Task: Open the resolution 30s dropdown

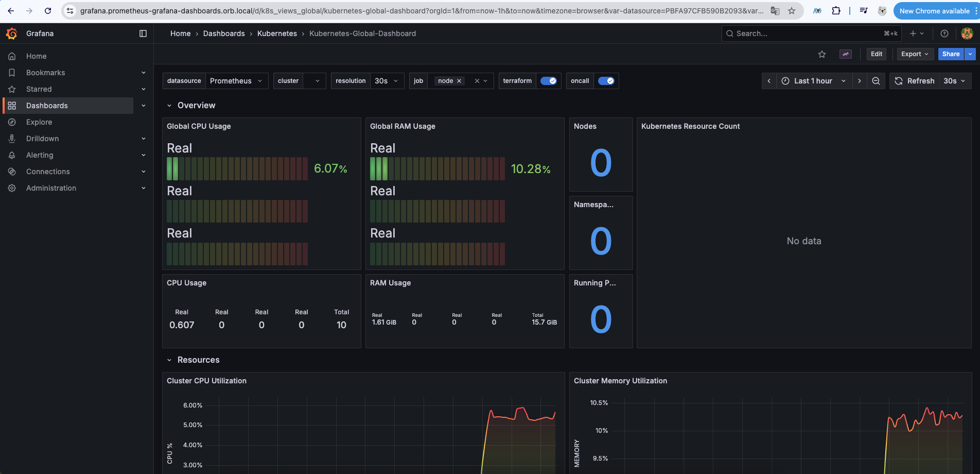Action: click(387, 81)
